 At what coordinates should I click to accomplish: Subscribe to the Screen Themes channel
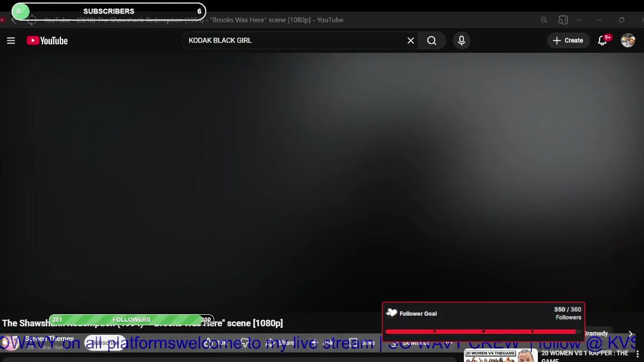105,343
